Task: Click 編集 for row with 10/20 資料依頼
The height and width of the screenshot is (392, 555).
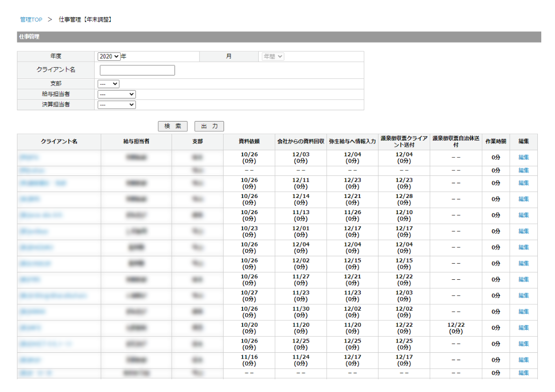Action: (x=524, y=327)
